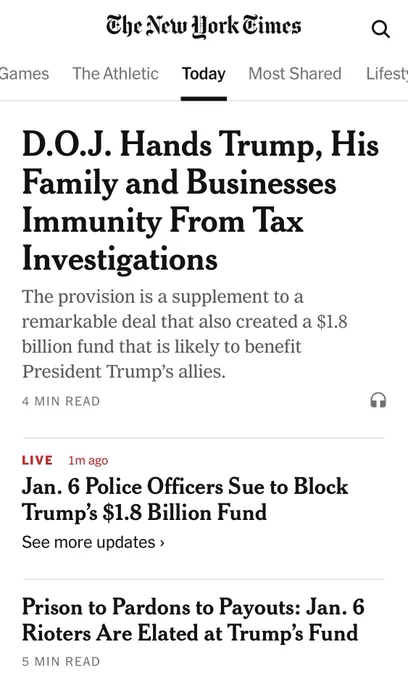408x680 pixels.
Task: Click the divider line above the LIVE story
Action: 204,438
